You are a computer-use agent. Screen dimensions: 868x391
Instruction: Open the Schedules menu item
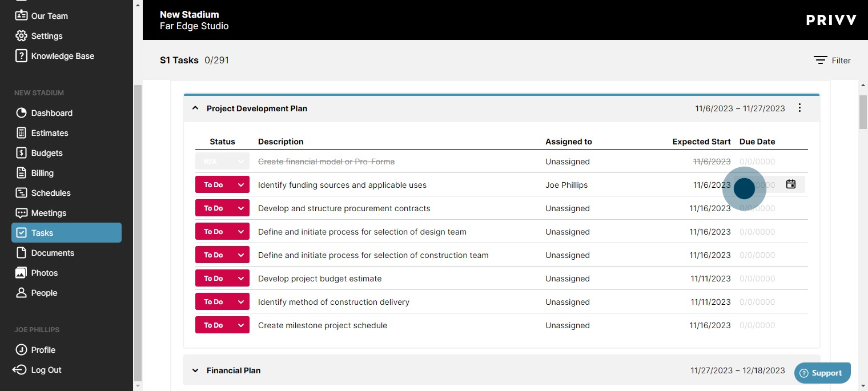point(51,193)
